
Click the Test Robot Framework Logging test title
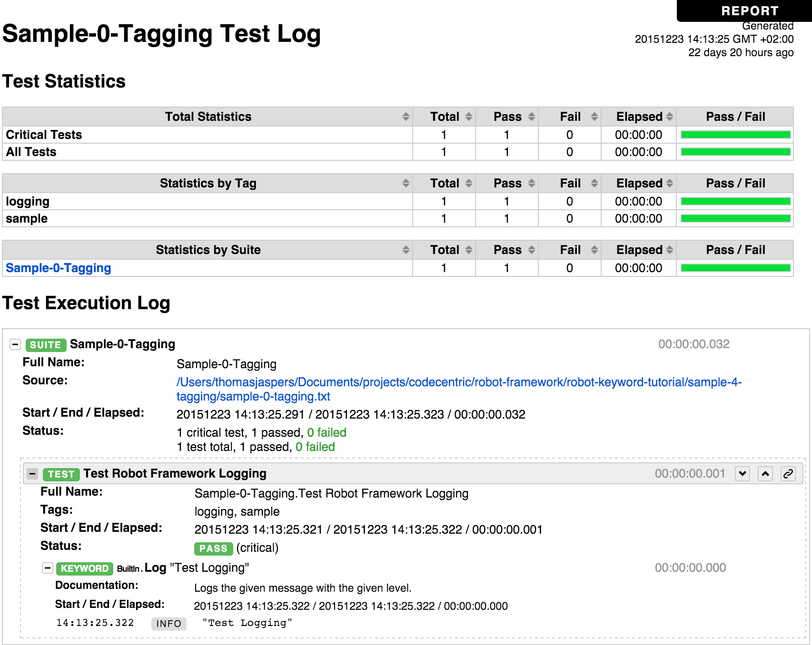[175, 474]
